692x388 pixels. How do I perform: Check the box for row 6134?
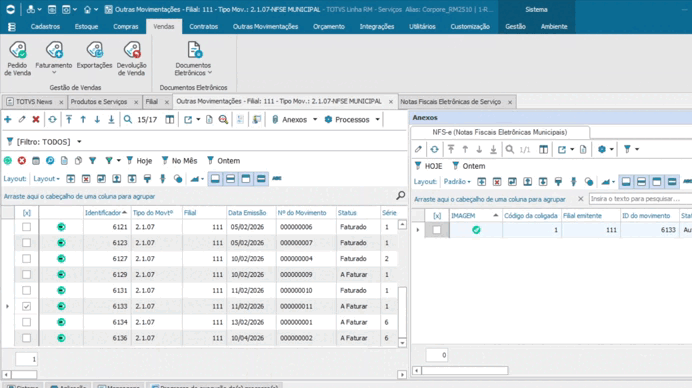(x=26, y=322)
